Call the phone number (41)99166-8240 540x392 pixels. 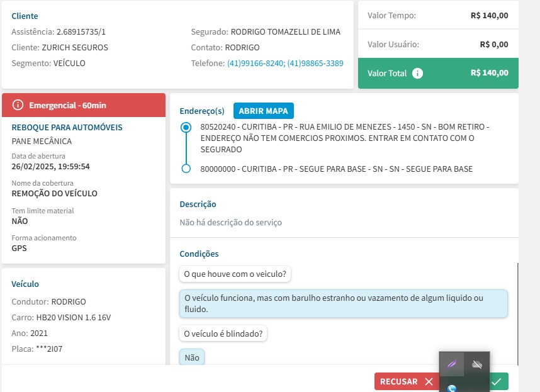[x=256, y=64]
